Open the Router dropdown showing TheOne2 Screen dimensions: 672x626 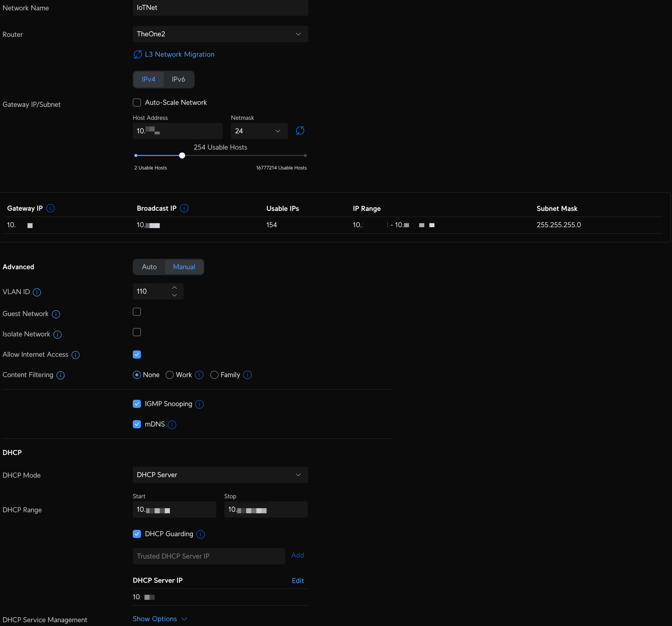pos(220,34)
